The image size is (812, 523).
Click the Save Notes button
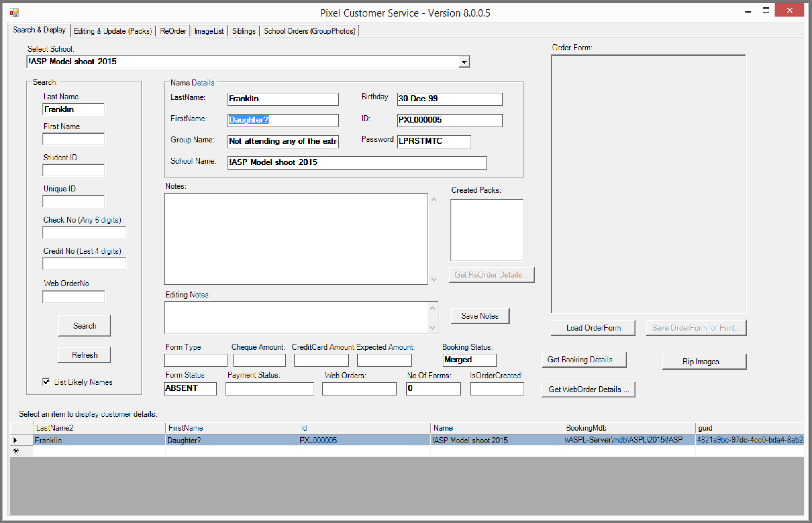480,316
